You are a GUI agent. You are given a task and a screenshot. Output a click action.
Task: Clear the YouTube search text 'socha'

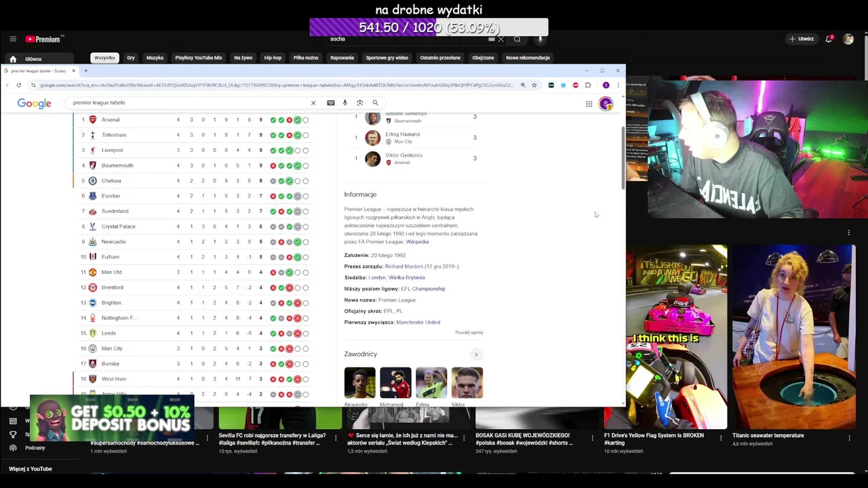click(x=501, y=39)
